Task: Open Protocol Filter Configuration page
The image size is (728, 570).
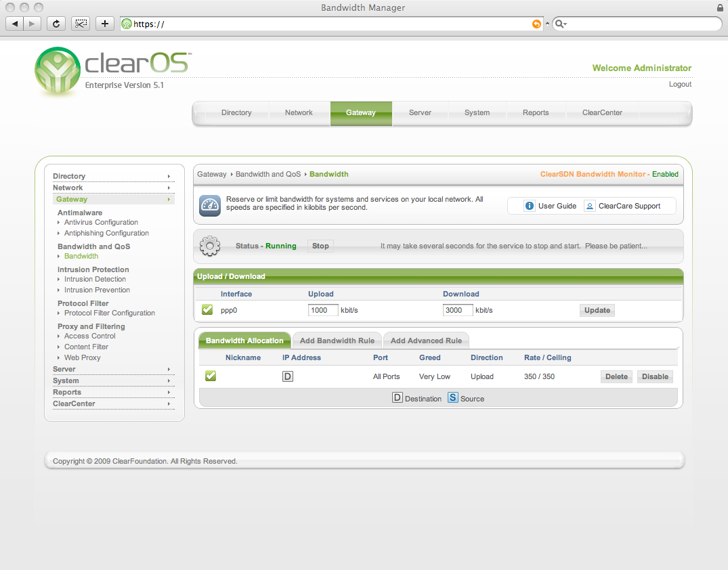Action: (x=110, y=313)
